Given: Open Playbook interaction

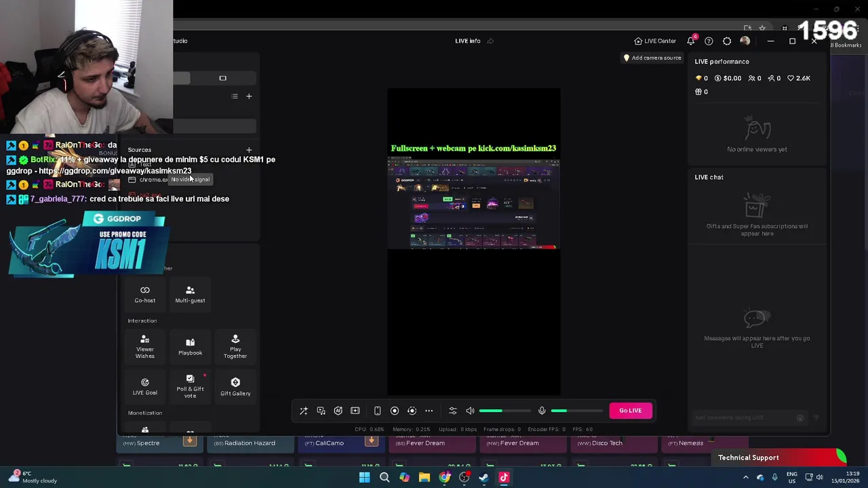Looking at the screenshot, I should click(x=190, y=347).
